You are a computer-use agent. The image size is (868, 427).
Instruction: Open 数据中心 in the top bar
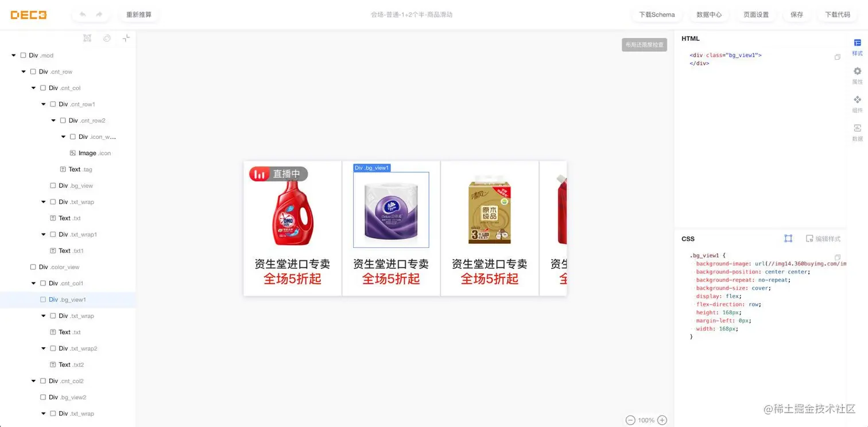click(x=709, y=14)
